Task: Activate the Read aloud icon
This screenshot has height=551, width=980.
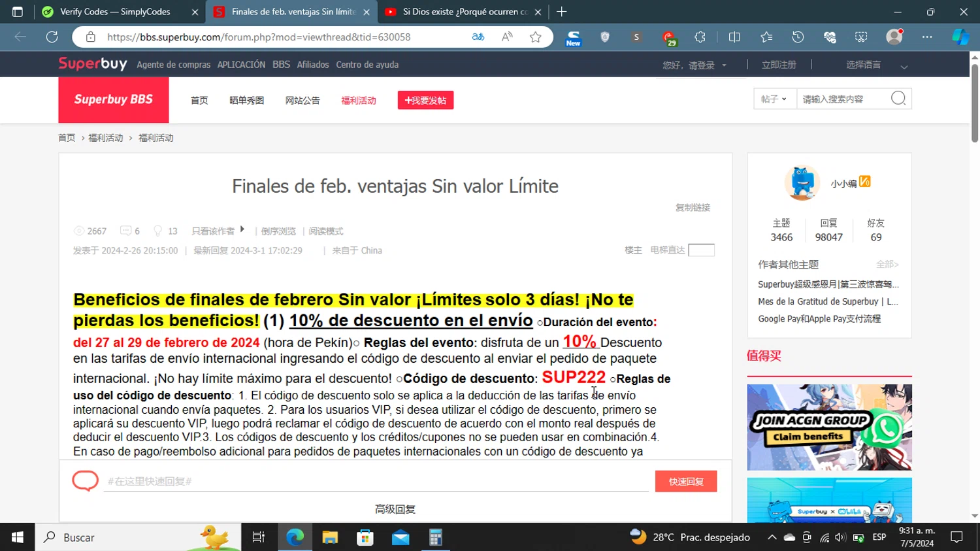Action: point(507,37)
